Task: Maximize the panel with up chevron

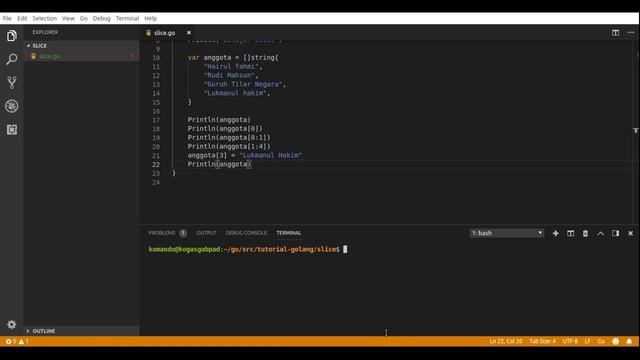Action: pos(600,233)
